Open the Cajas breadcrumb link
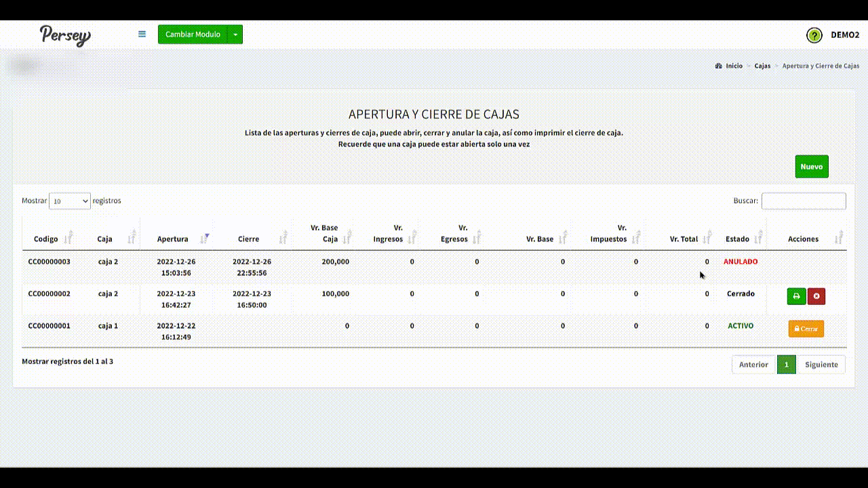The height and width of the screenshot is (488, 868). point(762,66)
